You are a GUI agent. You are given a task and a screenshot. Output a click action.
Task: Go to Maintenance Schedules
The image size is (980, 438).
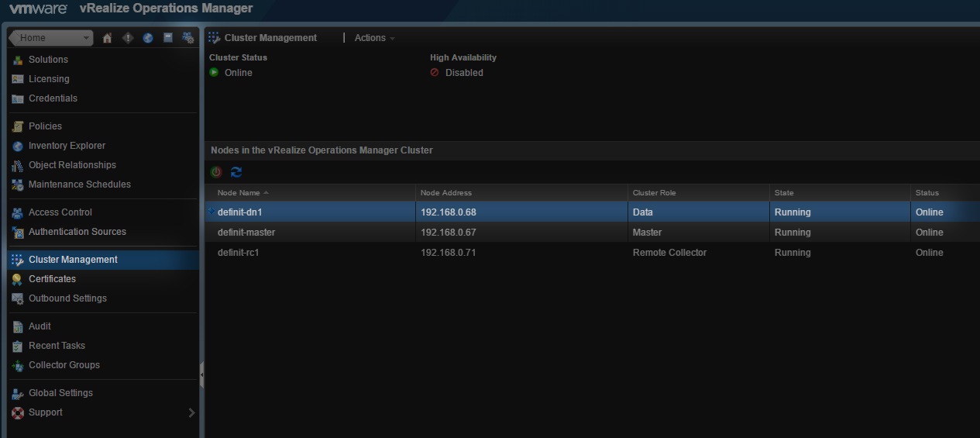(x=80, y=185)
